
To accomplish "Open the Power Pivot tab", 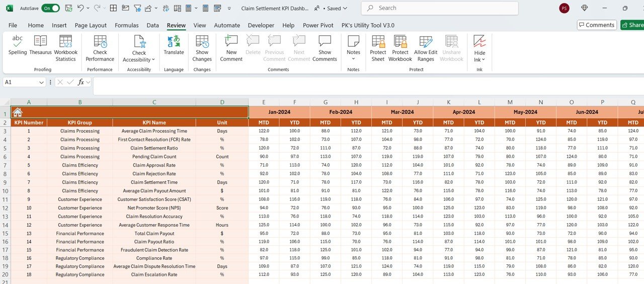I will [x=318, y=25].
